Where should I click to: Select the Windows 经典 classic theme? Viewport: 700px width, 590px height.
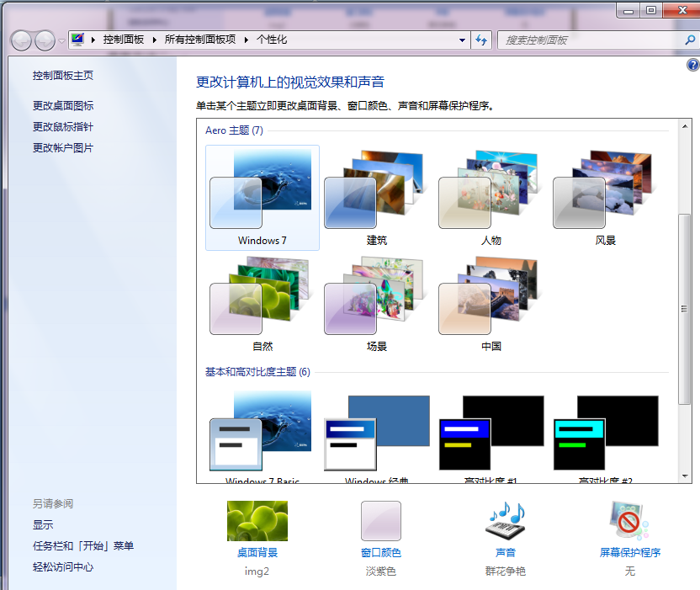(376, 435)
